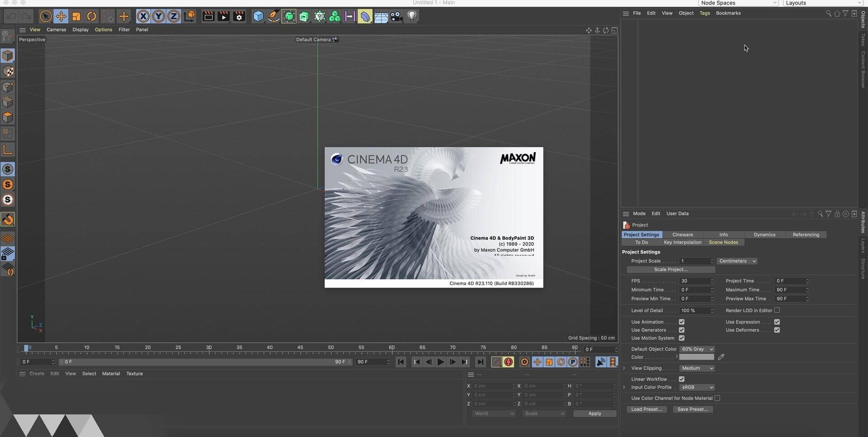Open the Default Object Color dropdown

(697, 349)
